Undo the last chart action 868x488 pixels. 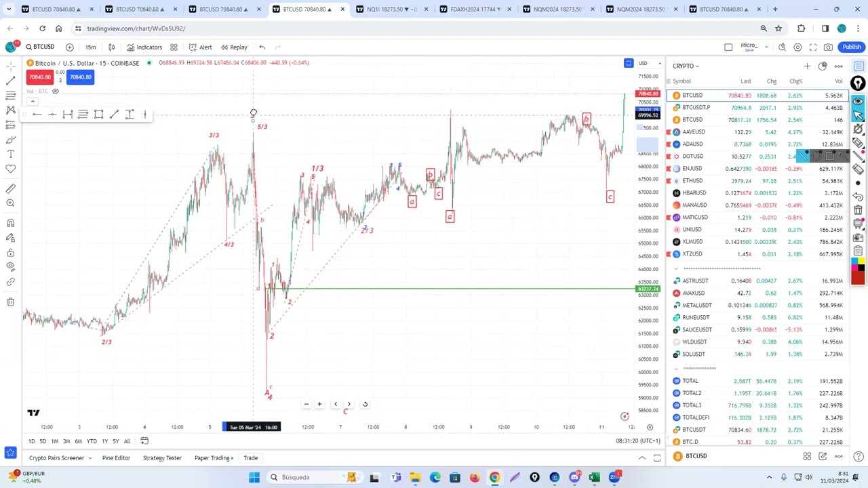point(262,47)
